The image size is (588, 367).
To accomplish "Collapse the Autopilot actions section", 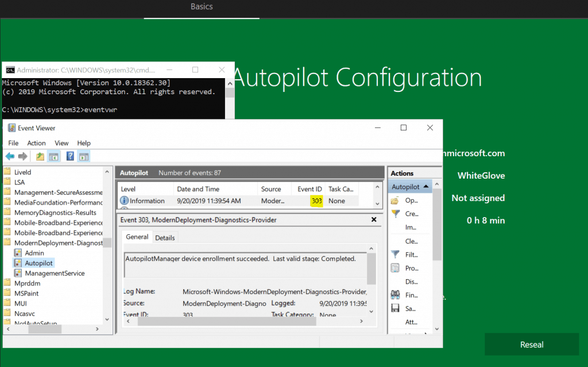I will coord(426,187).
